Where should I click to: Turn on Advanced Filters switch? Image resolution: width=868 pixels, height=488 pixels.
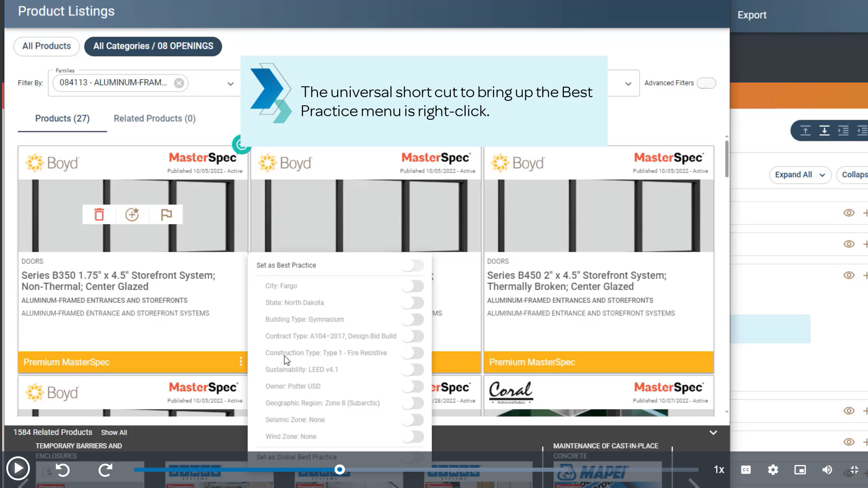click(706, 83)
